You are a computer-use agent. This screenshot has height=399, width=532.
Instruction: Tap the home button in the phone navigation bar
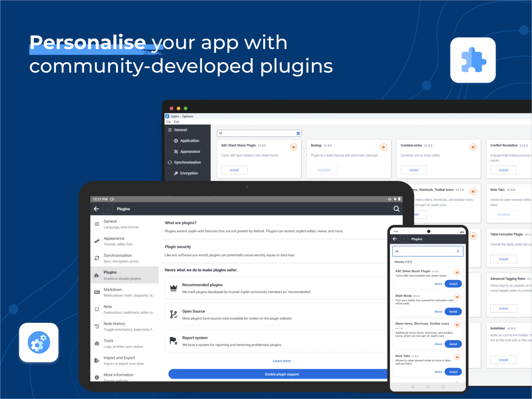pos(428,387)
